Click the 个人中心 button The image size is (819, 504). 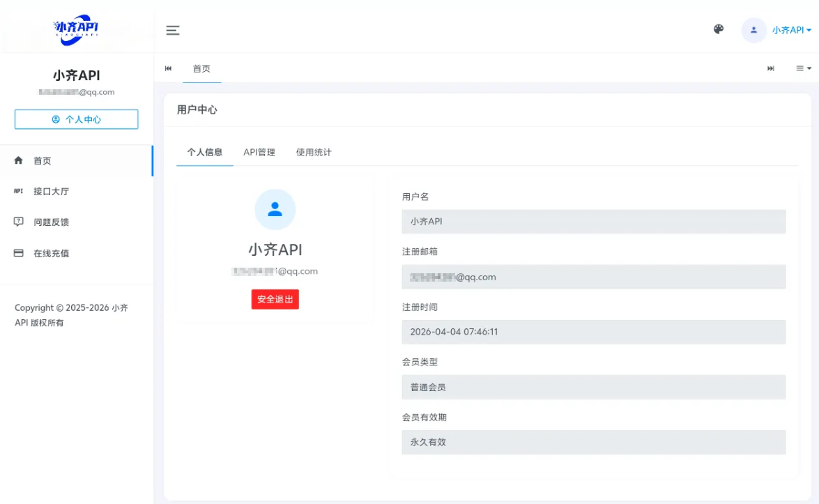(x=76, y=119)
